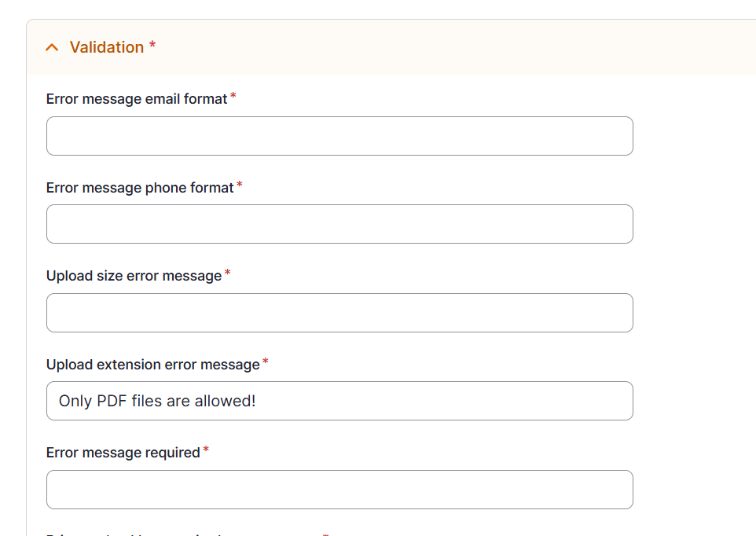The image size is (756, 536).
Task: Click the field containing "Only PDF files are allowed!"
Action: click(x=339, y=401)
